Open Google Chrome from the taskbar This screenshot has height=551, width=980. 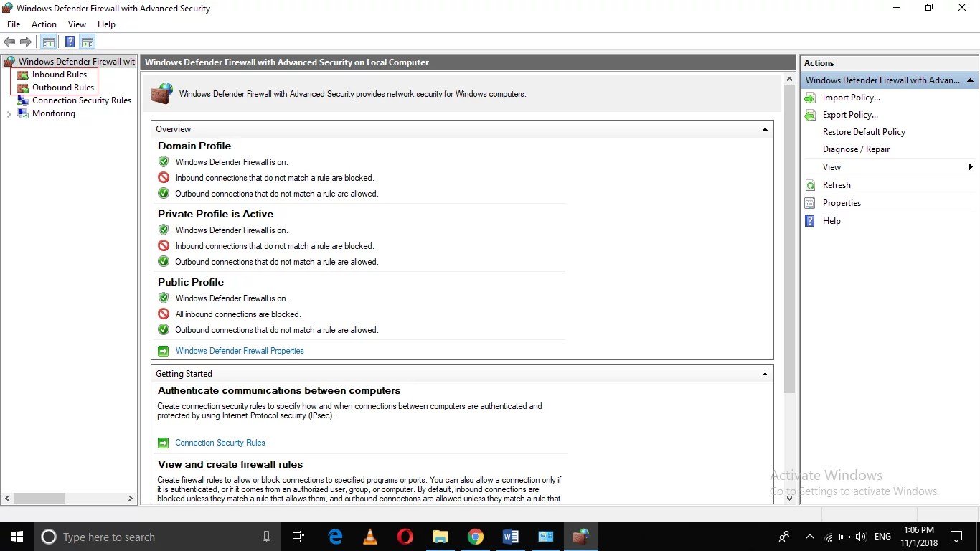coord(475,537)
